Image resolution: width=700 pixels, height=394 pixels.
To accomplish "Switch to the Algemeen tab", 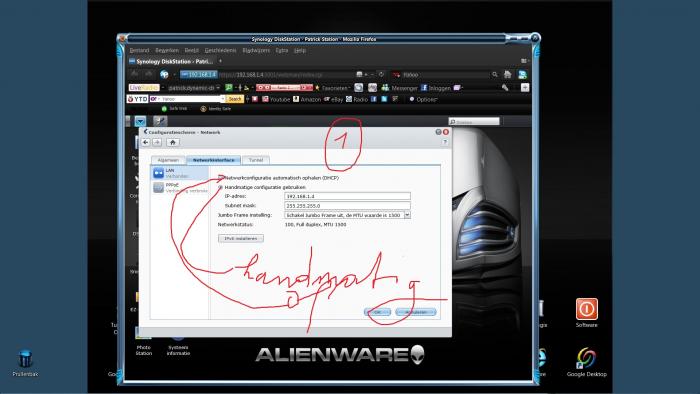I will (x=168, y=160).
